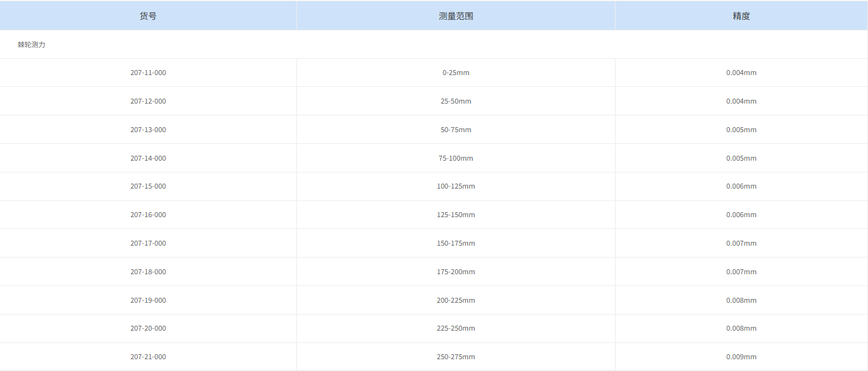
Task: Open product link 207-16-000
Action: pos(148,215)
